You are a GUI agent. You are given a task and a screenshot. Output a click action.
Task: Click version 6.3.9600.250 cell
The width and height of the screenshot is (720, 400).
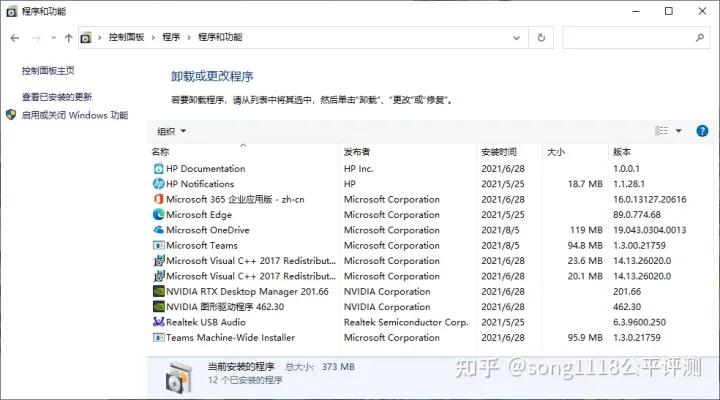[639, 322]
